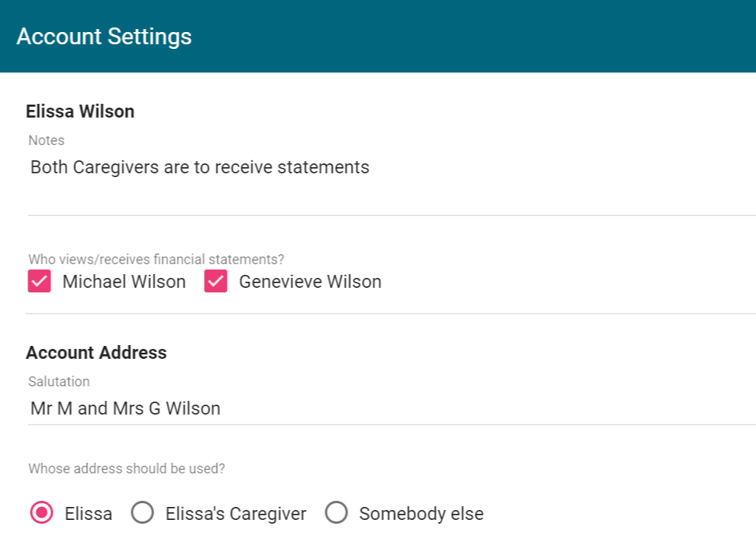
Task: Click the financial statements question label
Action: tap(156, 260)
